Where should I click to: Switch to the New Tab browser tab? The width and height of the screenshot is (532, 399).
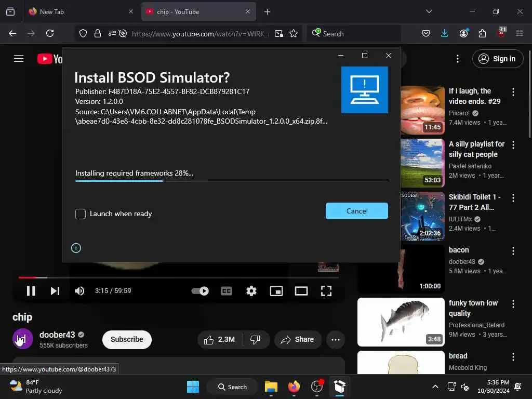click(x=81, y=12)
